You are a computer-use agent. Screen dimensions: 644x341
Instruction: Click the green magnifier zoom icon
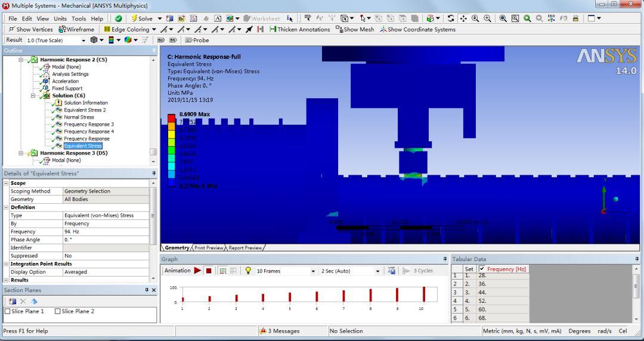tap(527, 18)
